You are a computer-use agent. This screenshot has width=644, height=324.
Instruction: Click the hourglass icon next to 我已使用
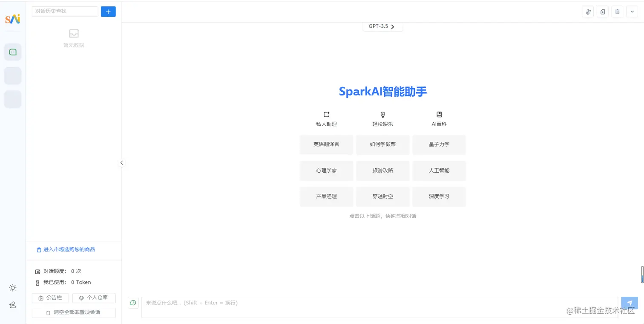(37, 283)
